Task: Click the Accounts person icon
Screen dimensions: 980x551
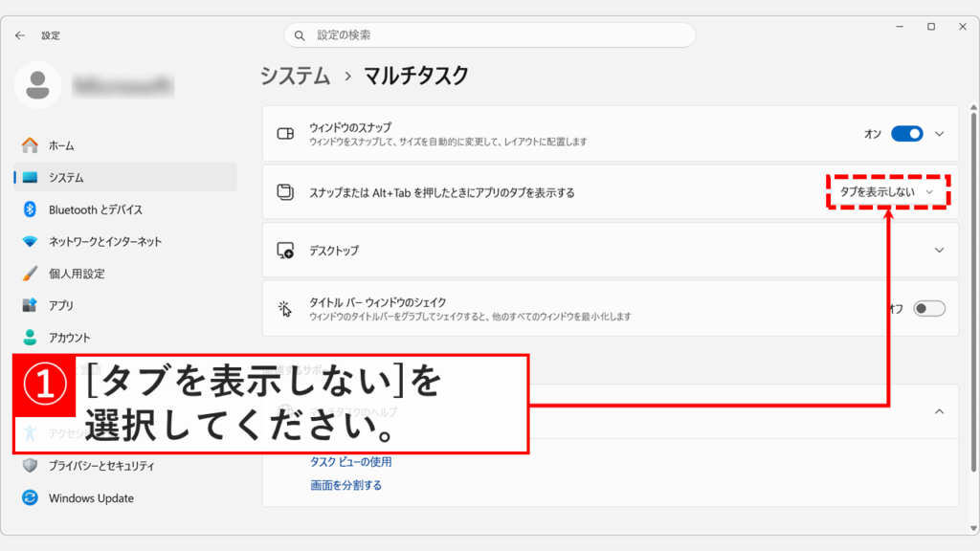Action: pyautogui.click(x=30, y=338)
